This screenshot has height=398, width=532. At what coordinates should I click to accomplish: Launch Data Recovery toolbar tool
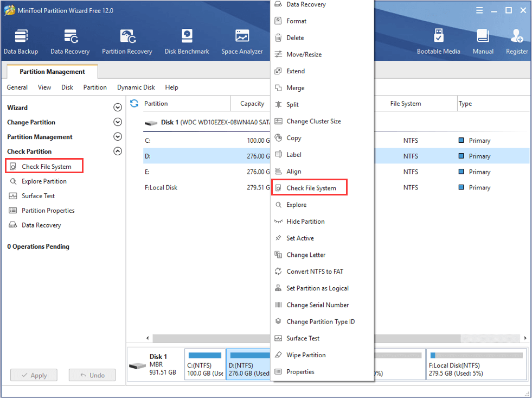tap(70, 41)
